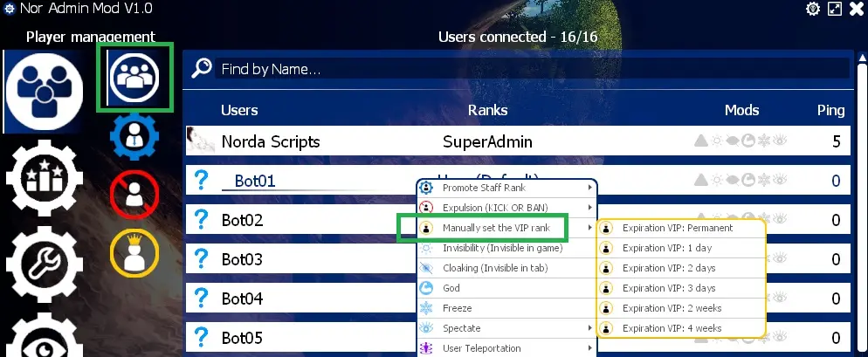Open the settings gear in title bar
Image resolution: width=868 pixels, height=357 pixels.
(x=813, y=9)
